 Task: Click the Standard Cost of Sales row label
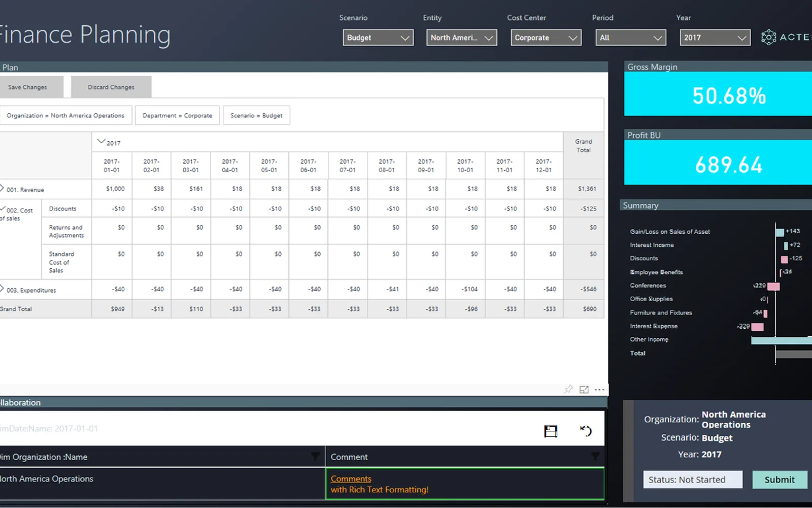pyautogui.click(x=61, y=262)
